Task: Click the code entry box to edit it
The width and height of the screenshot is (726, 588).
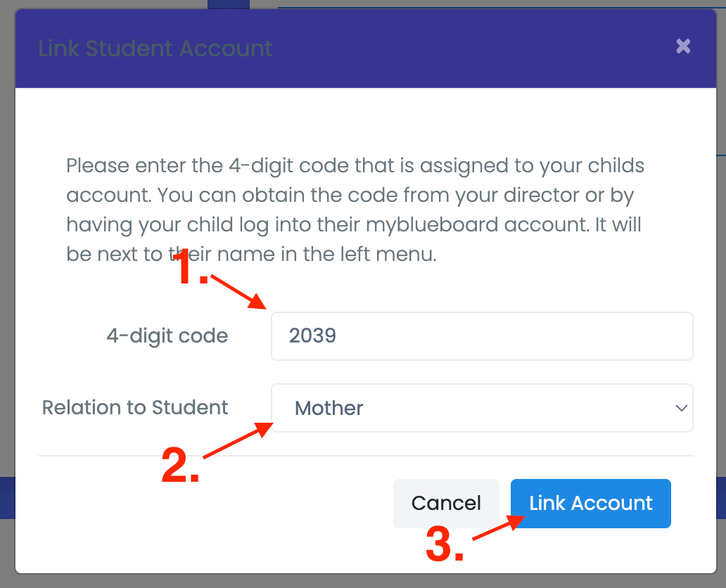Action: pyautogui.click(x=482, y=336)
